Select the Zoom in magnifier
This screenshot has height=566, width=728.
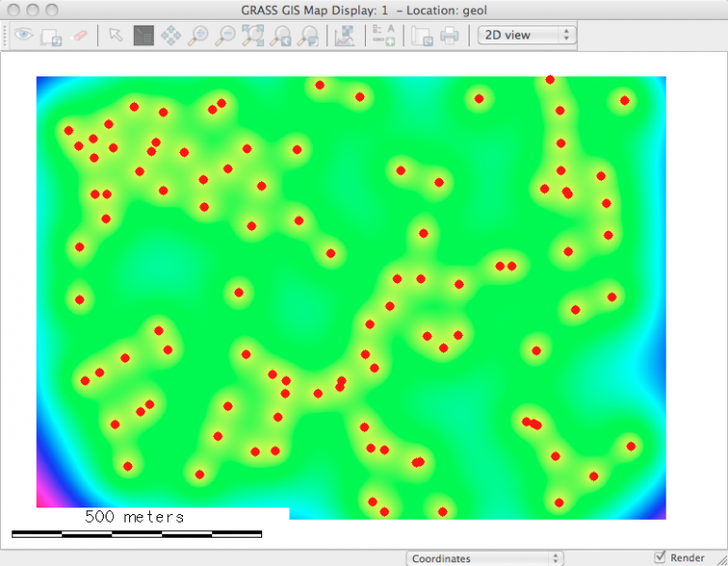coord(198,36)
